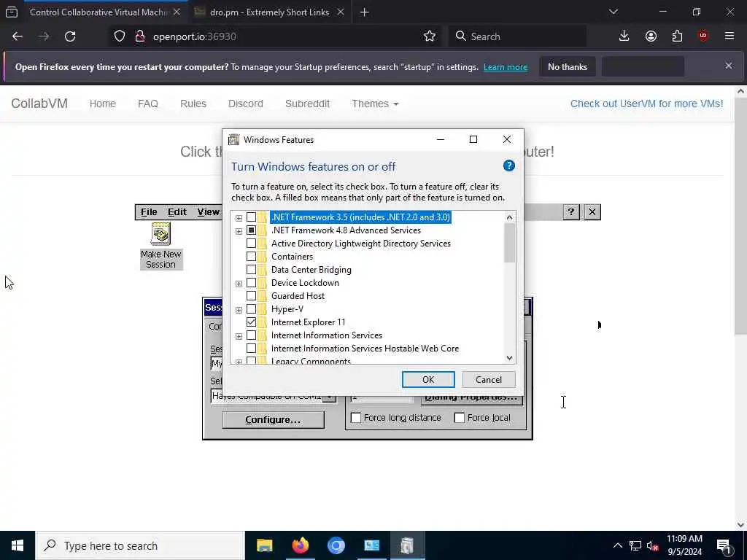Cancel the Windows Features dialog
This screenshot has width=747, height=560.
pos(489,379)
